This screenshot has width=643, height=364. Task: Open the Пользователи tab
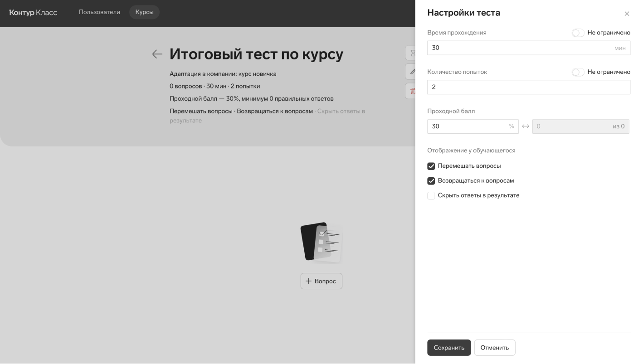coord(99,12)
